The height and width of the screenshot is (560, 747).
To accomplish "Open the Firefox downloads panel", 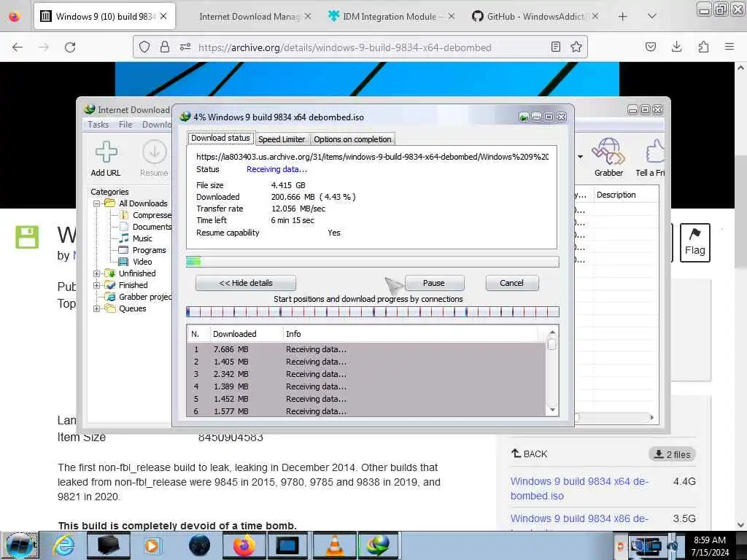I will 676,47.
